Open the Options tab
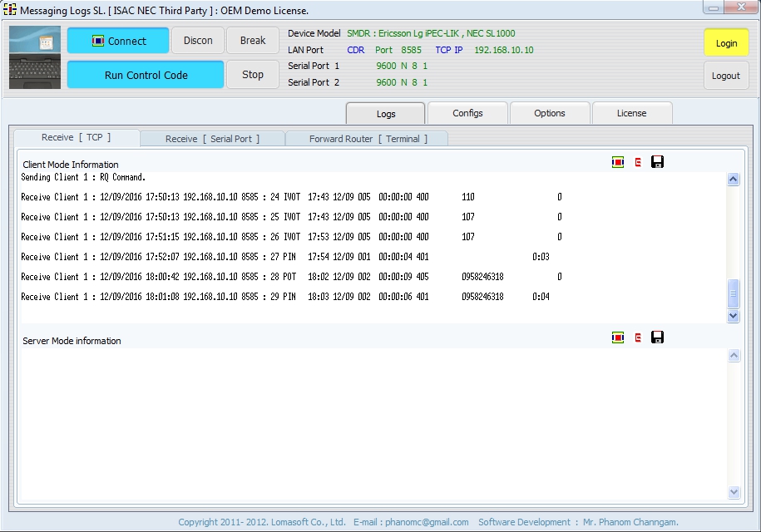 click(x=550, y=113)
